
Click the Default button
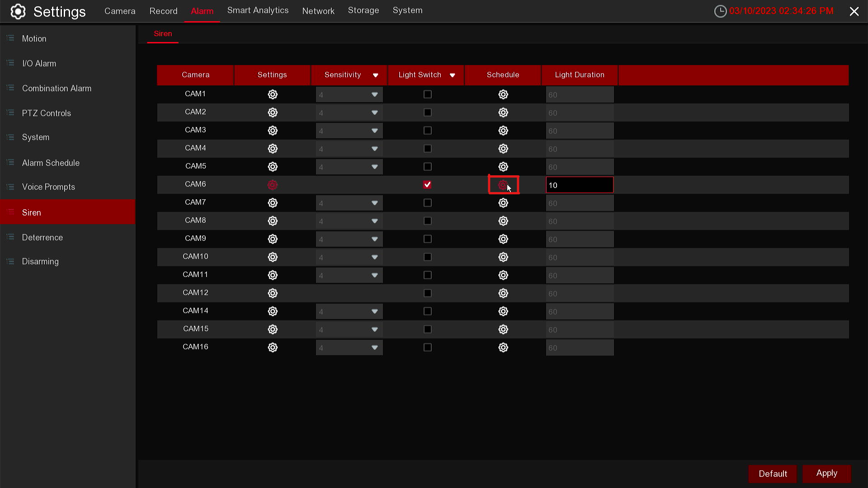772,474
